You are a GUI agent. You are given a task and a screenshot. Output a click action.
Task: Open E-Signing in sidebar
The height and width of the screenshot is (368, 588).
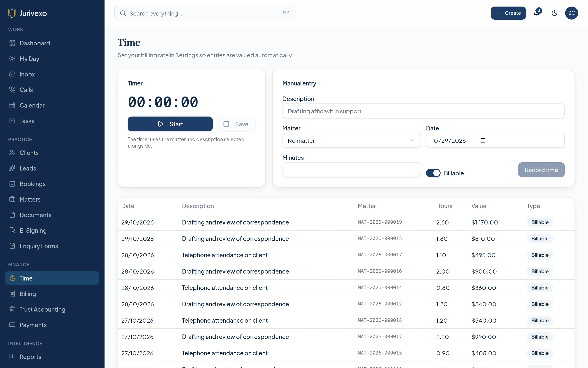(52, 231)
